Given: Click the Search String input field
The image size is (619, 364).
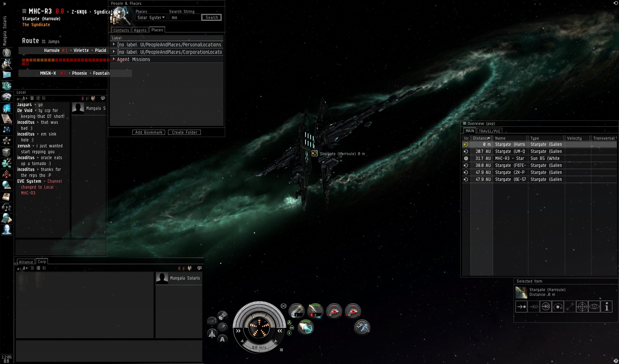Looking at the screenshot, I should (x=185, y=18).
